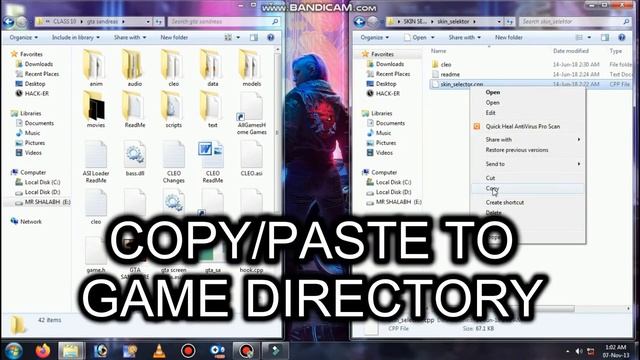Choose Quick Heal AntiVirus Pro Scan

(x=528, y=127)
